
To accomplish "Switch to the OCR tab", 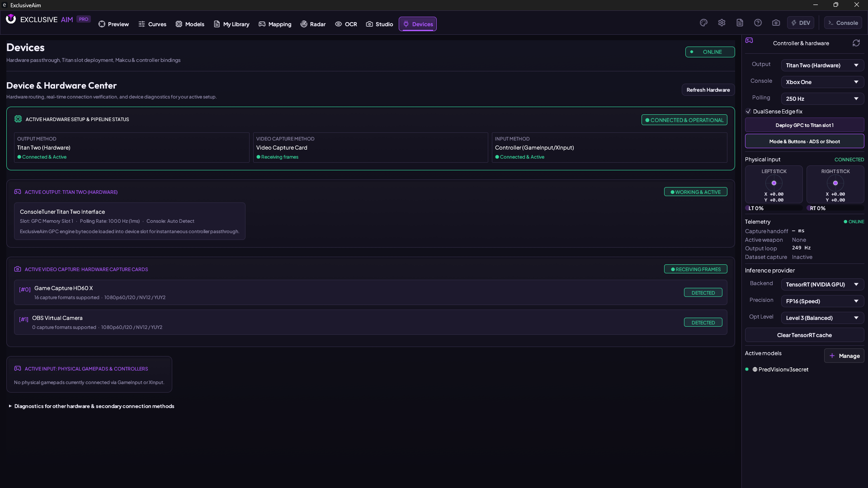I will [346, 24].
